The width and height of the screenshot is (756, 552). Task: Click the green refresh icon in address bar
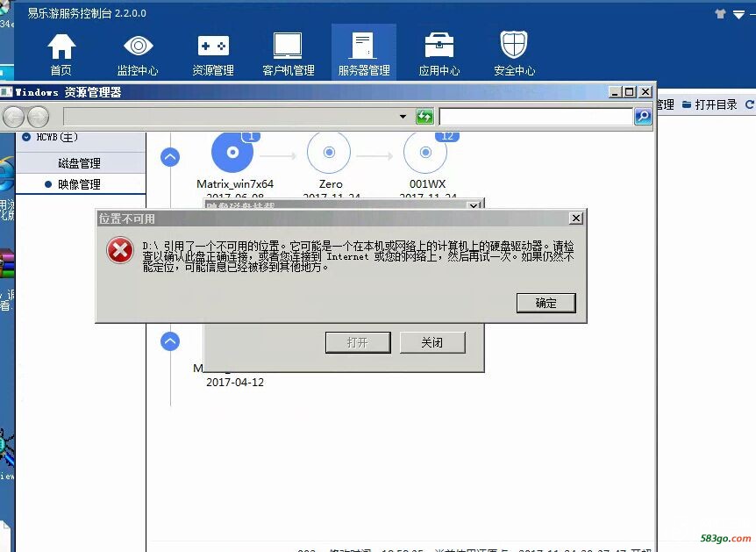424,117
